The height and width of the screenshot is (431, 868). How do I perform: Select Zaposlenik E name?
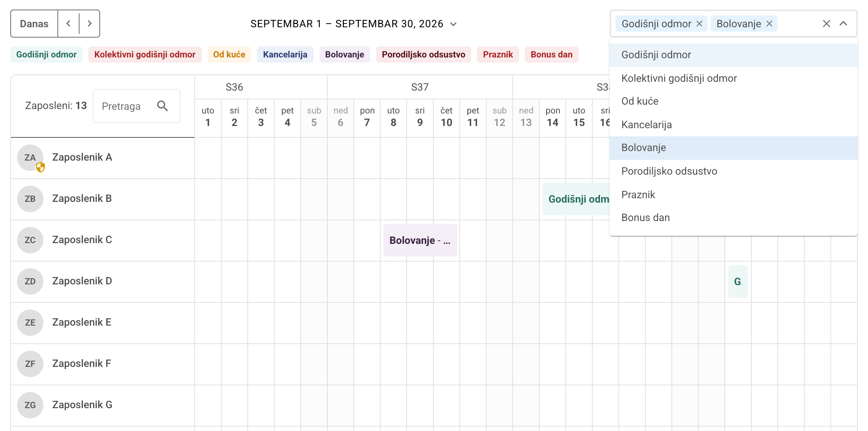click(x=82, y=322)
